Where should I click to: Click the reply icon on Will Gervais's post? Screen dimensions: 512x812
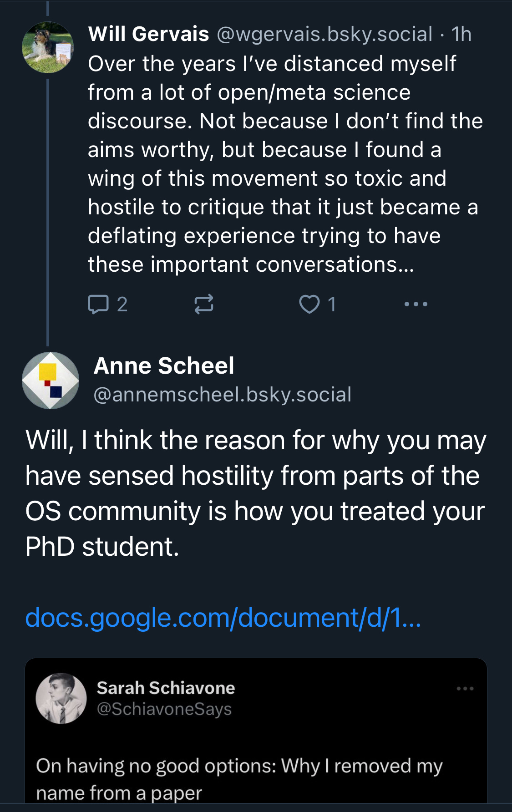98,304
